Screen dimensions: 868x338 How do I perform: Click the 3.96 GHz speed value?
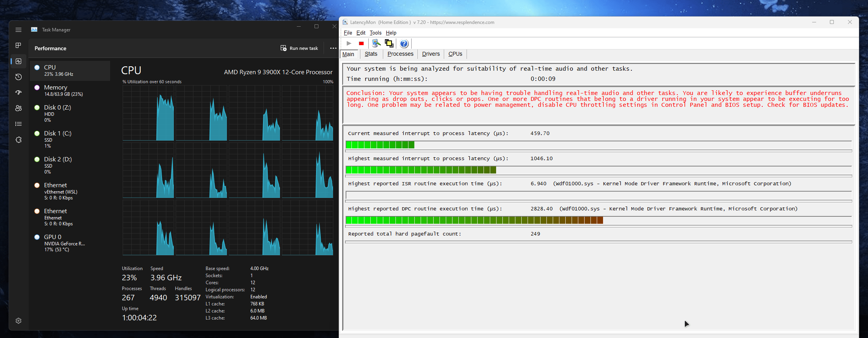coord(166,278)
